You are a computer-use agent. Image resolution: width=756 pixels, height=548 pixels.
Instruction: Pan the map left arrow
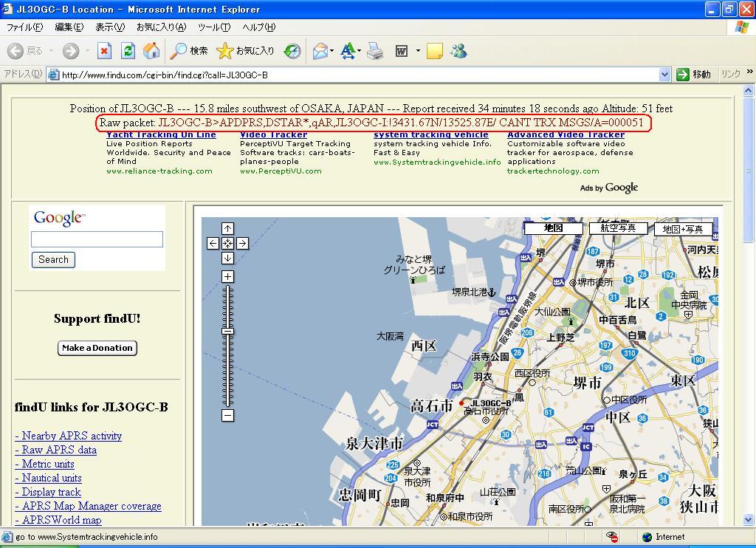213,243
